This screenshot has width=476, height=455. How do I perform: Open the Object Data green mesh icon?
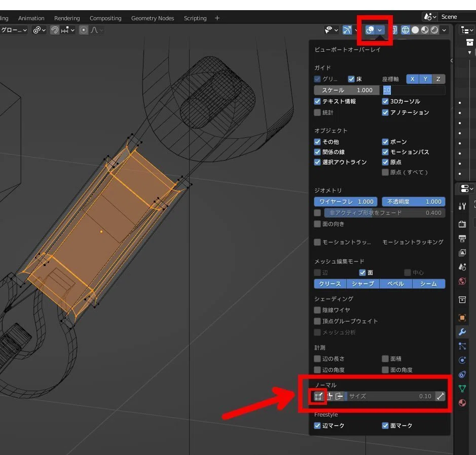(462, 389)
